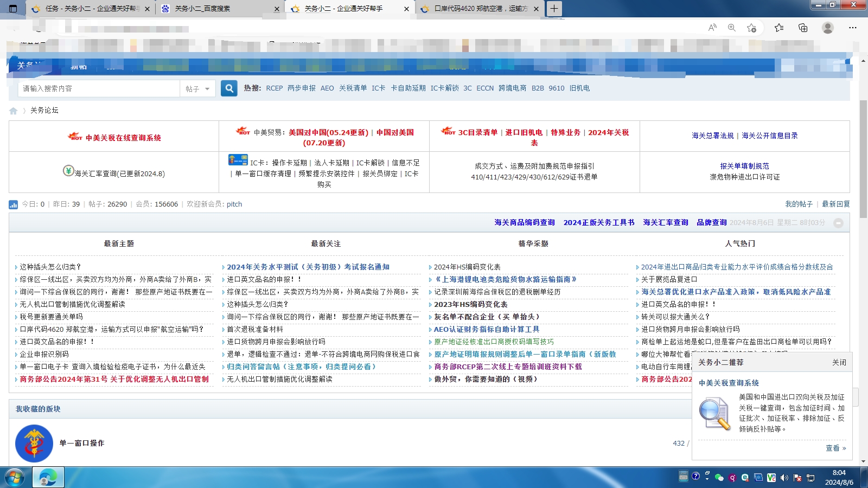
Task: Open the on-screen keyboard icon in the taskbar
Action: pyautogui.click(x=684, y=477)
